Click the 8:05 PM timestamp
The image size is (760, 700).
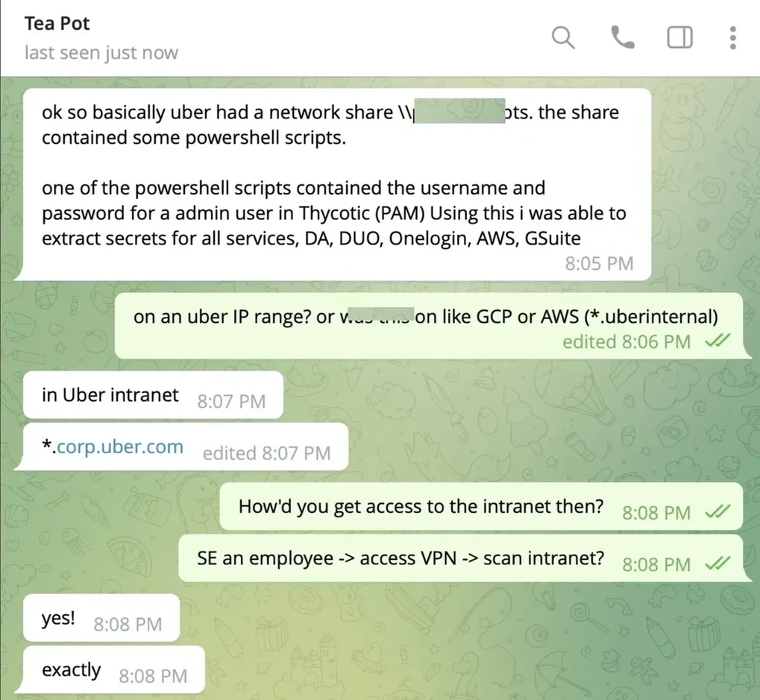click(599, 264)
